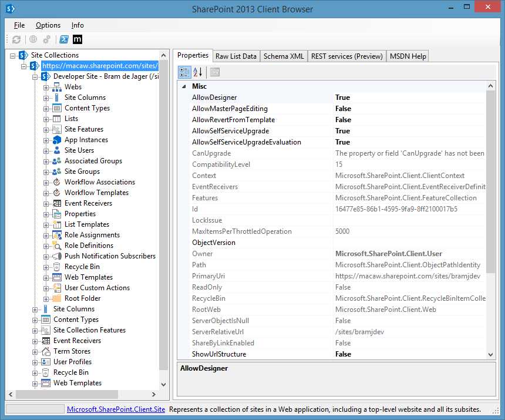Click the properties grid vertical scrollbar
The image size is (505, 420).
click(490, 182)
